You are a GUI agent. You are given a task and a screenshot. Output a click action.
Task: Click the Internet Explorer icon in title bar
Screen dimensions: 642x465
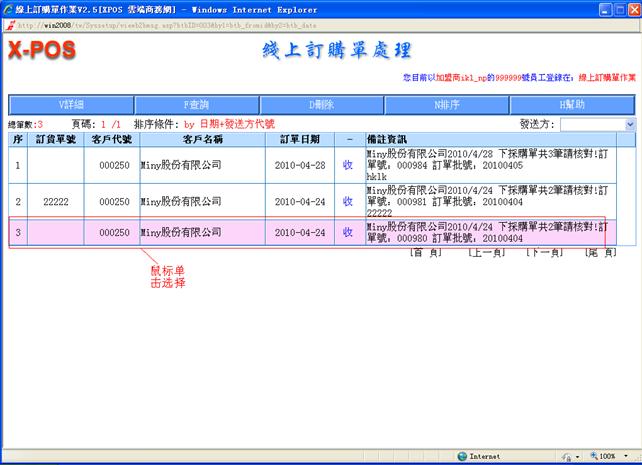[x=9, y=9]
